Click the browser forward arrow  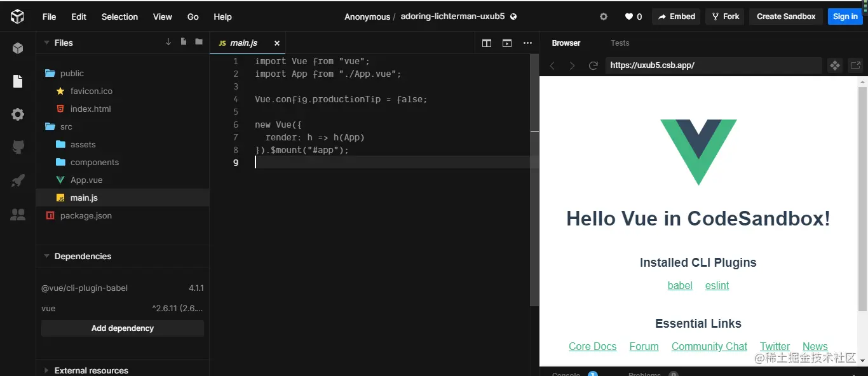tap(573, 65)
